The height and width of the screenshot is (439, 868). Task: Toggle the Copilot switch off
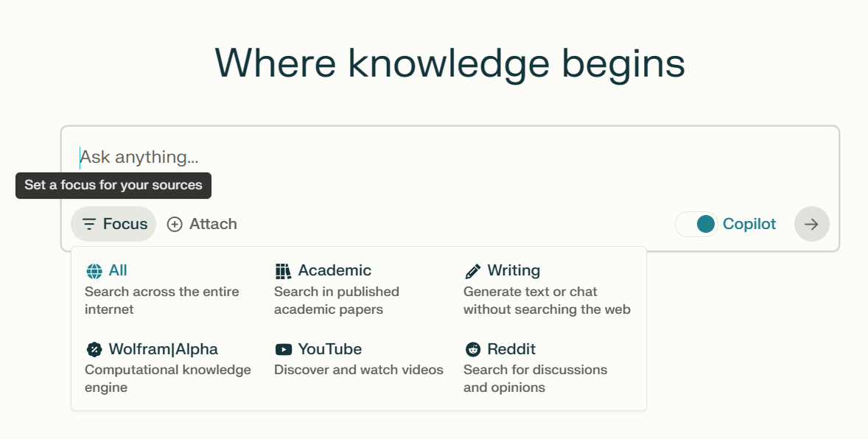click(x=696, y=224)
